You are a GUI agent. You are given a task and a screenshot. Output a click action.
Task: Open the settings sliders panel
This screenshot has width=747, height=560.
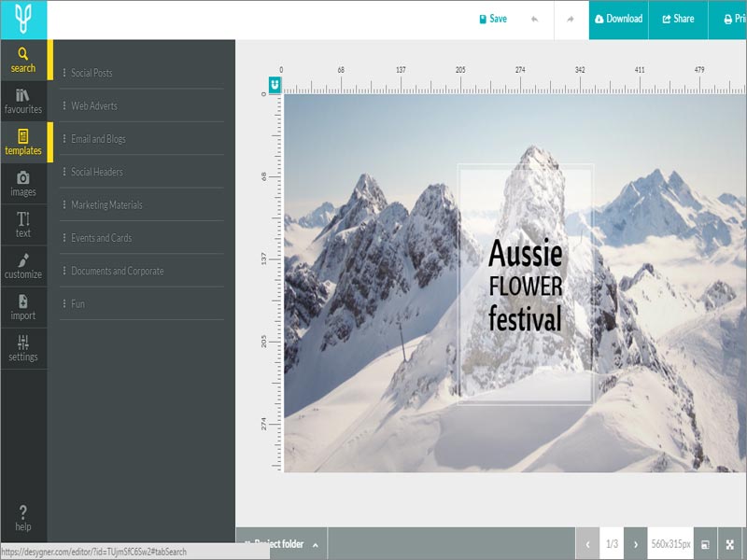(23, 348)
